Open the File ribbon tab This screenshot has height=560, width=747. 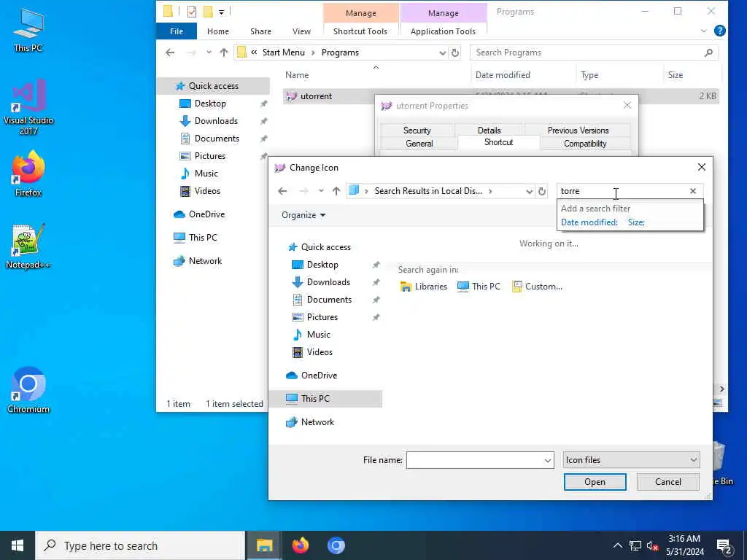click(x=177, y=31)
